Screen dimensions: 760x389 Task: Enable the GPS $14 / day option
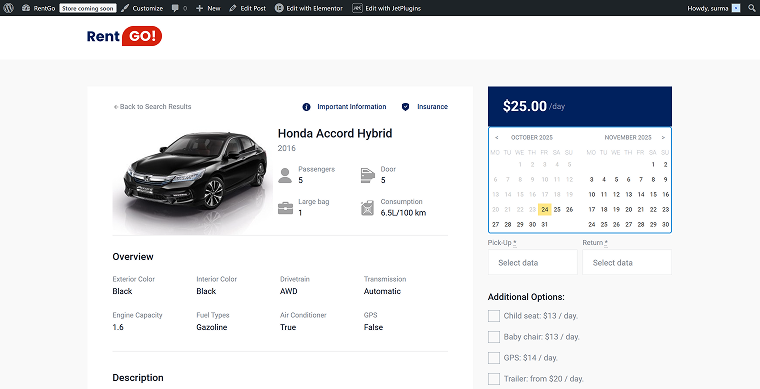[x=494, y=358]
